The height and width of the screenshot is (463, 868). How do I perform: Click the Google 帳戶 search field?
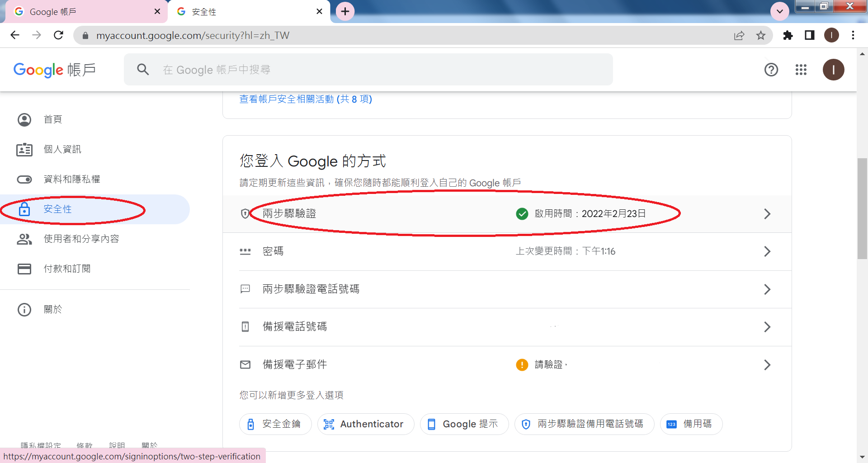pyautogui.click(x=368, y=70)
